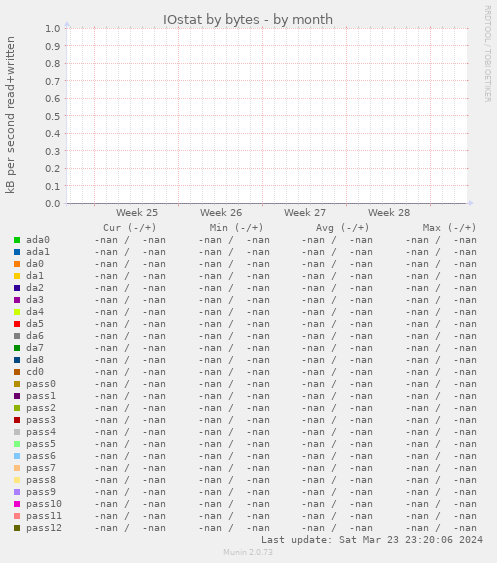
Task: Click the Cur (-/+) column header
Action: (x=130, y=228)
